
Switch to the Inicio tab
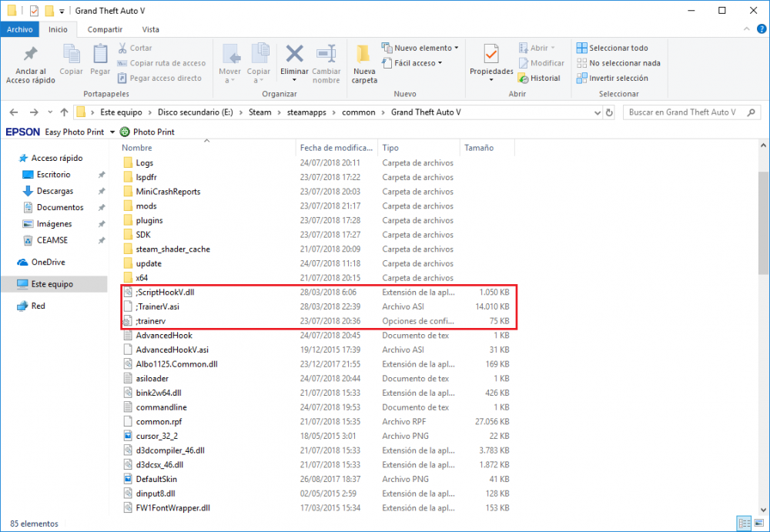58,29
